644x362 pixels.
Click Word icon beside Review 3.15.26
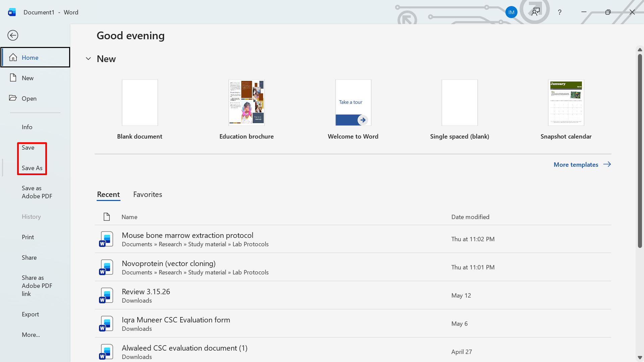106,295
